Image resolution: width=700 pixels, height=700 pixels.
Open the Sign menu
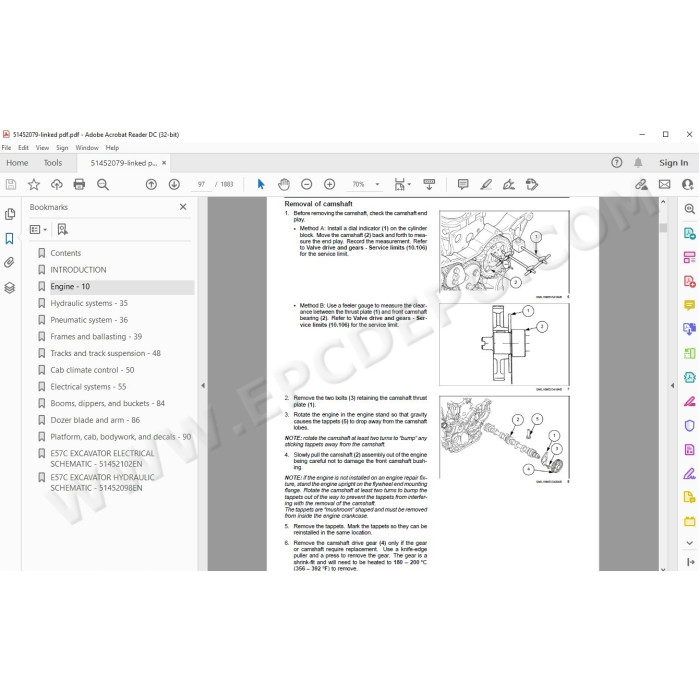[x=62, y=148]
